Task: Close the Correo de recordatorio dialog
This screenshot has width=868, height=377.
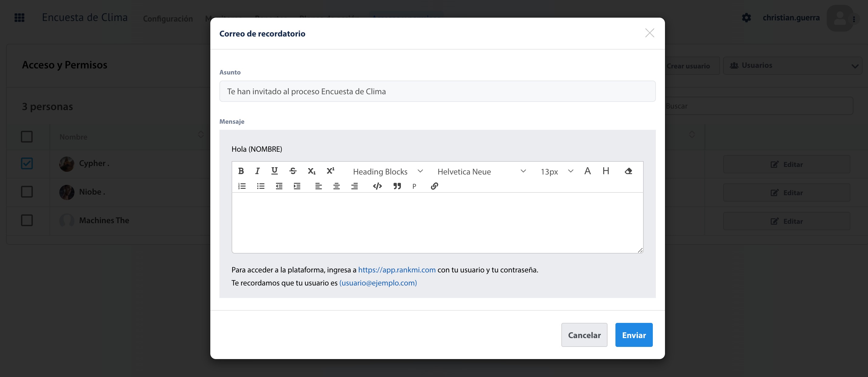Action: pyautogui.click(x=650, y=33)
